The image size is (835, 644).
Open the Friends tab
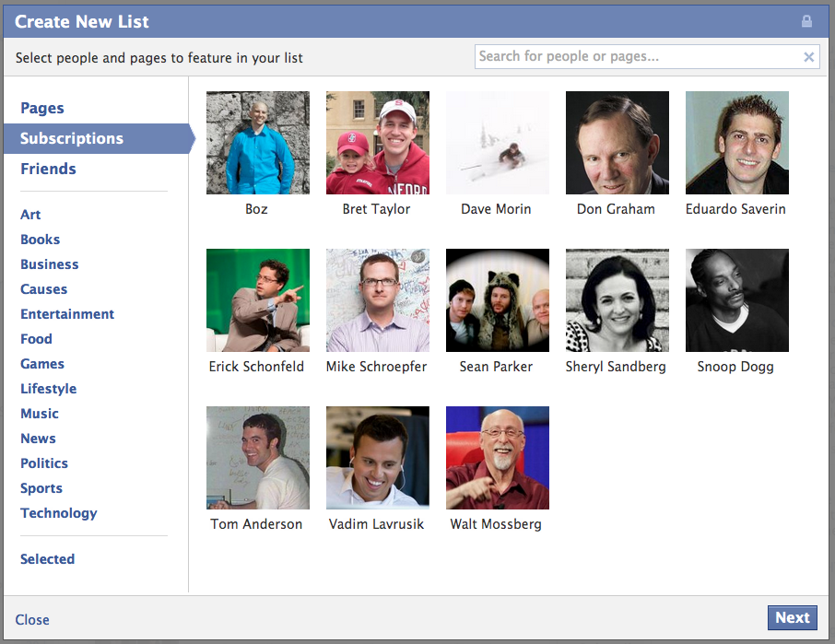click(x=48, y=169)
